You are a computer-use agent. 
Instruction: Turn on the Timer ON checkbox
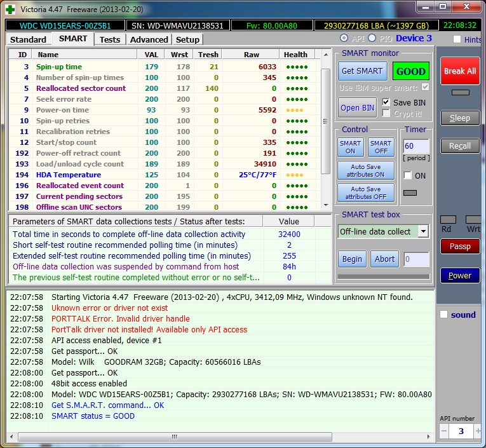click(x=408, y=175)
